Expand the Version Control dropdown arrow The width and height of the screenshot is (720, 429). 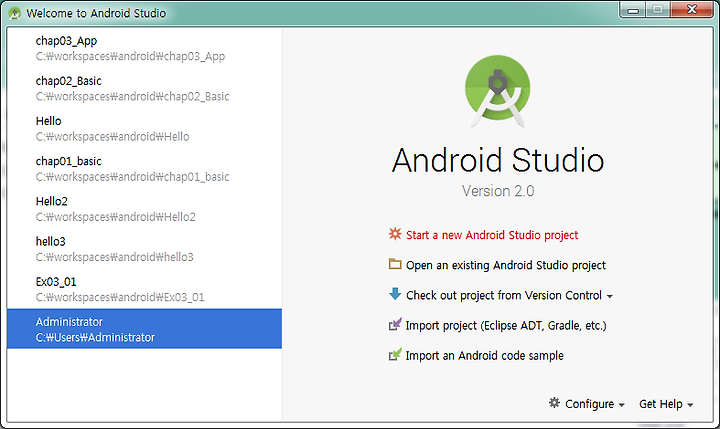610,297
